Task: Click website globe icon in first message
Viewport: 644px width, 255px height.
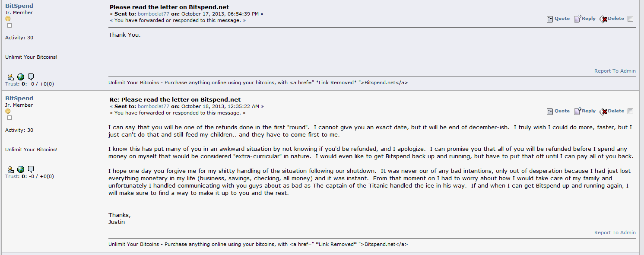Action: point(21,77)
